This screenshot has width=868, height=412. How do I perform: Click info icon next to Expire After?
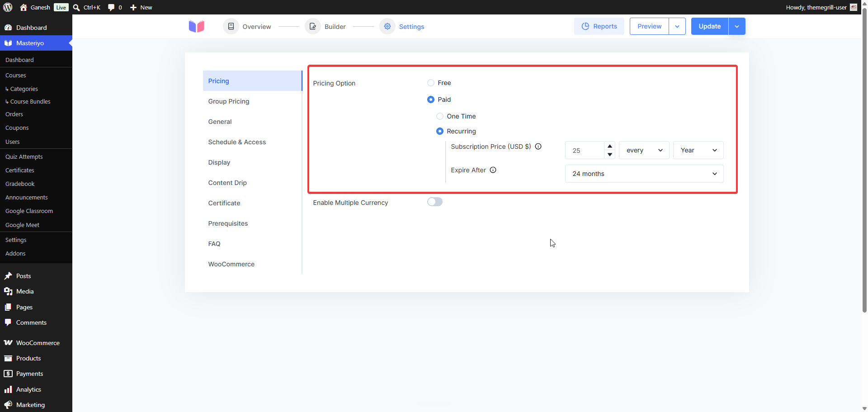click(x=493, y=170)
